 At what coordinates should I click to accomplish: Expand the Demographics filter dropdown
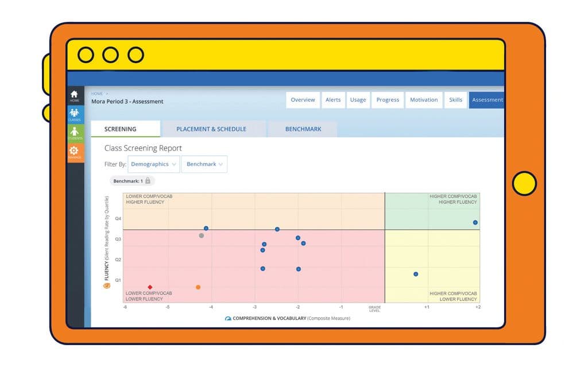[154, 164]
